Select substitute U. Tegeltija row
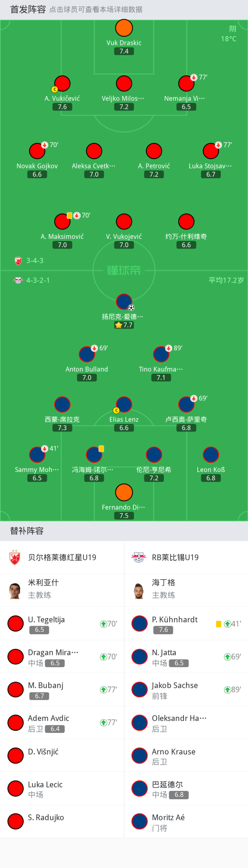 coord(62,624)
